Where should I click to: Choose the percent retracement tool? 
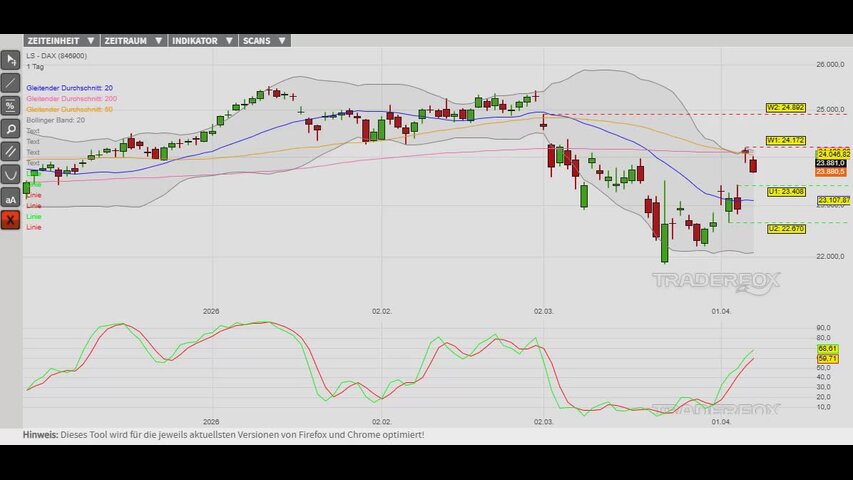click(11, 106)
